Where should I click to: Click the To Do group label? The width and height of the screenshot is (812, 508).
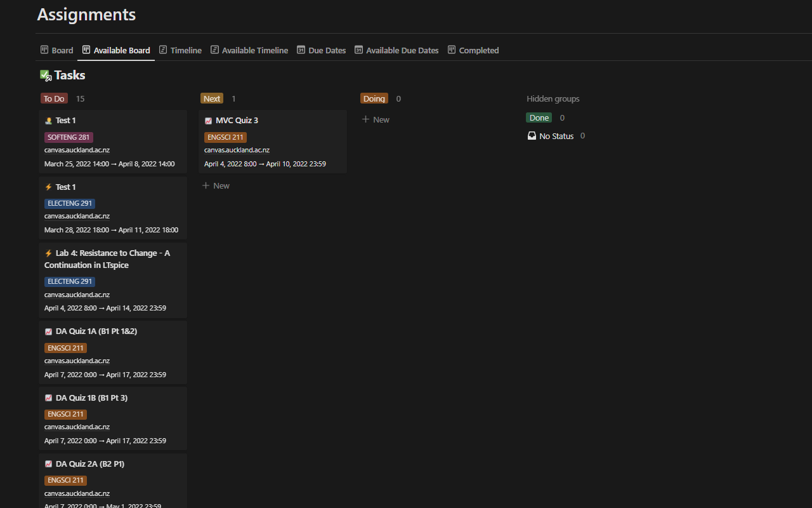coord(54,98)
